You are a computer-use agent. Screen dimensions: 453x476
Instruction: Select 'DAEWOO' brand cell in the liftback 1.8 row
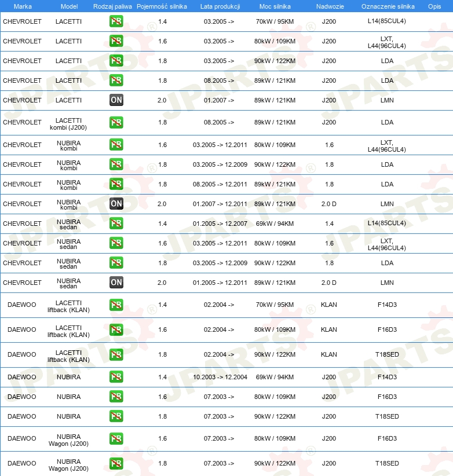[22, 354]
